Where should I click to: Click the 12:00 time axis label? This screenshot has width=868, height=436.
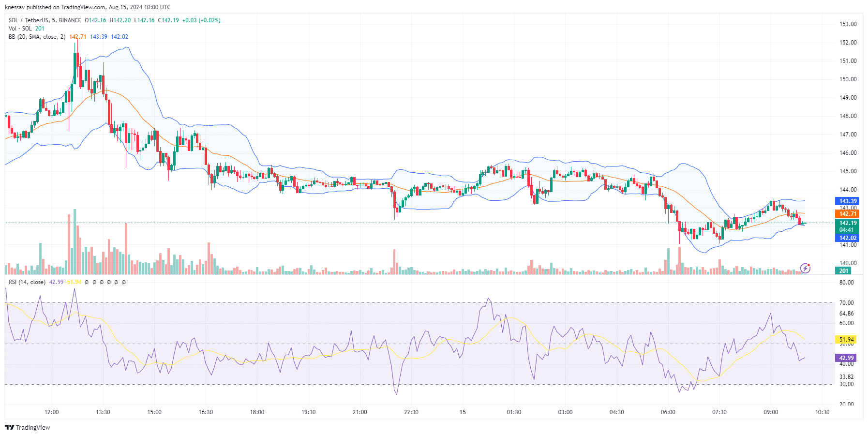tap(51, 412)
